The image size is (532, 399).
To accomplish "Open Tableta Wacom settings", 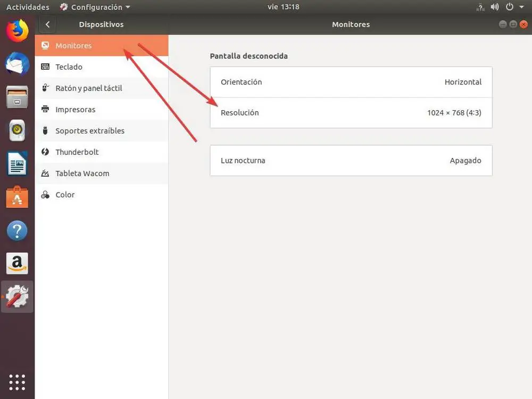I will 102,173.
